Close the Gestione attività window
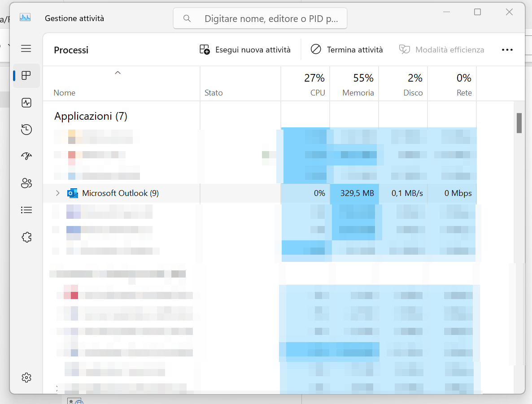This screenshot has height=404, width=532. point(509,12)
